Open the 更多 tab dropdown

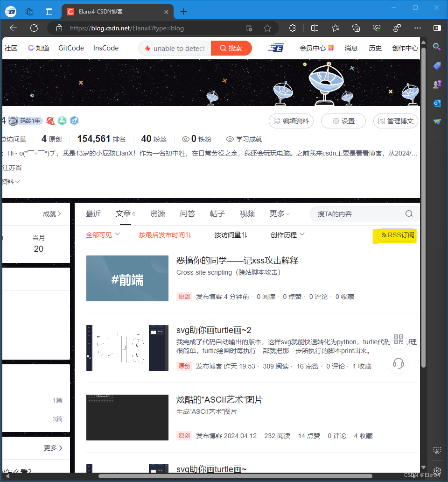click(279, 213)
